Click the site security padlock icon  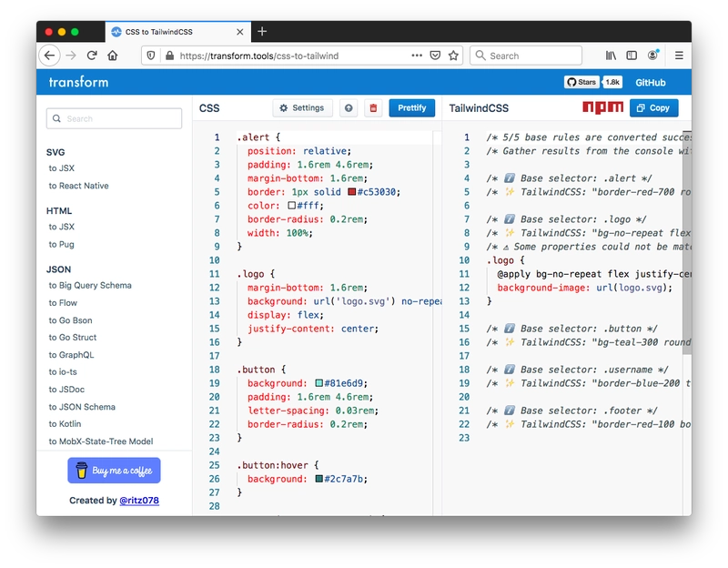(169, 56)
